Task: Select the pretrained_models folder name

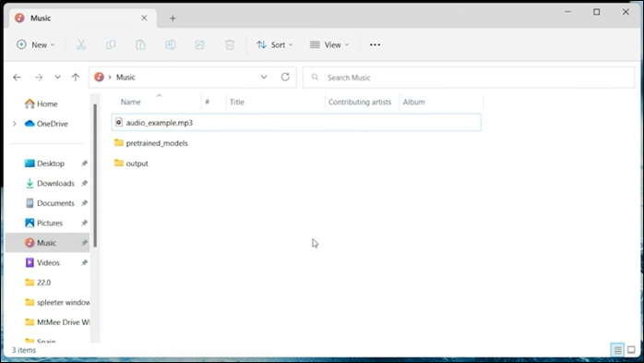Action: click(x=157, y=143)
